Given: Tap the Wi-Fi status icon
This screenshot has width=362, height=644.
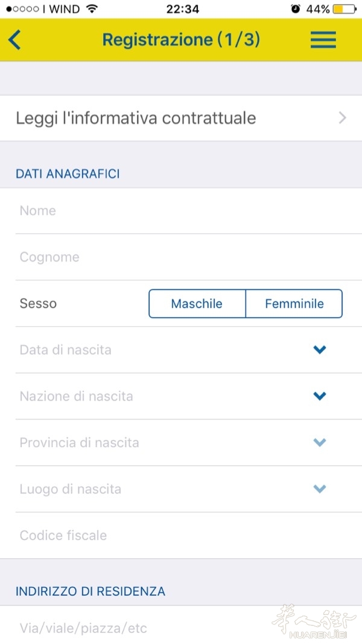Looking at the screenshot, I should click(x=92, y=9).
